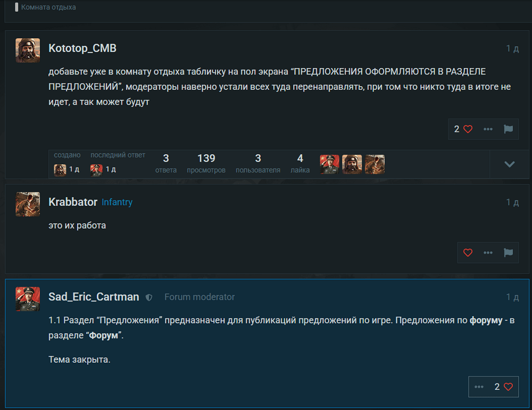532x410 pixels.
Task: Click the Forum moderator title text
Action: click(x=199, y=297)
